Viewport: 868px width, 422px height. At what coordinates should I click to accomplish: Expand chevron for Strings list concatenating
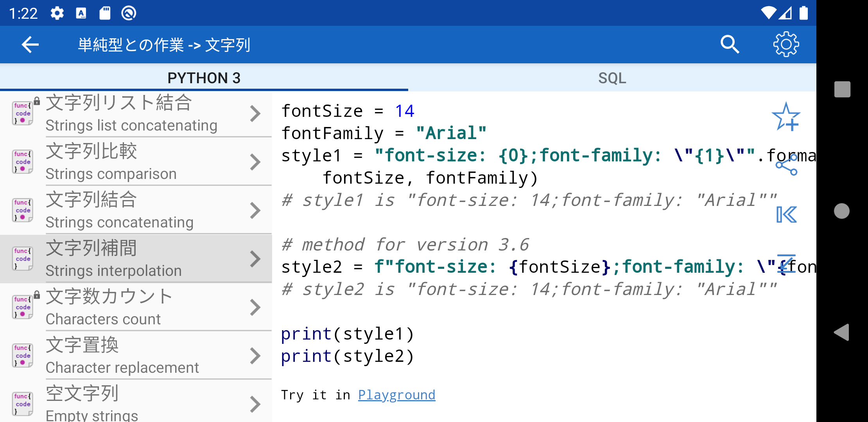(x=255, y=114)
